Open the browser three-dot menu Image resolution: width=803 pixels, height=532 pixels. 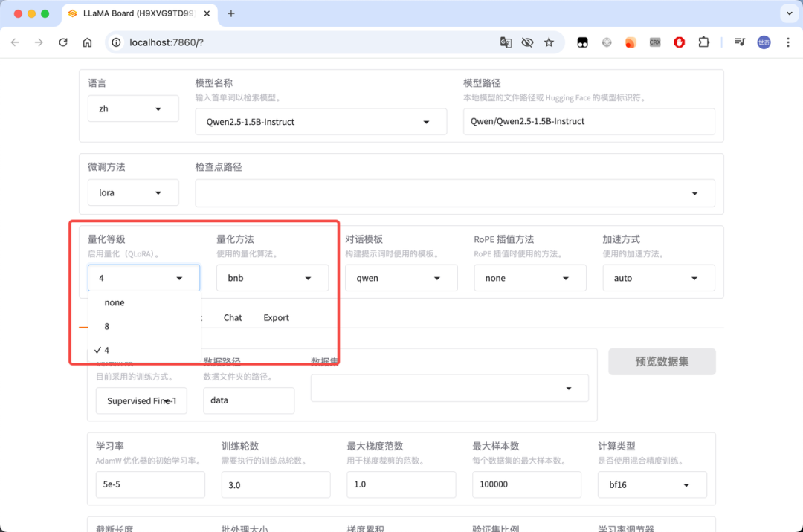(x=788, y=42)
